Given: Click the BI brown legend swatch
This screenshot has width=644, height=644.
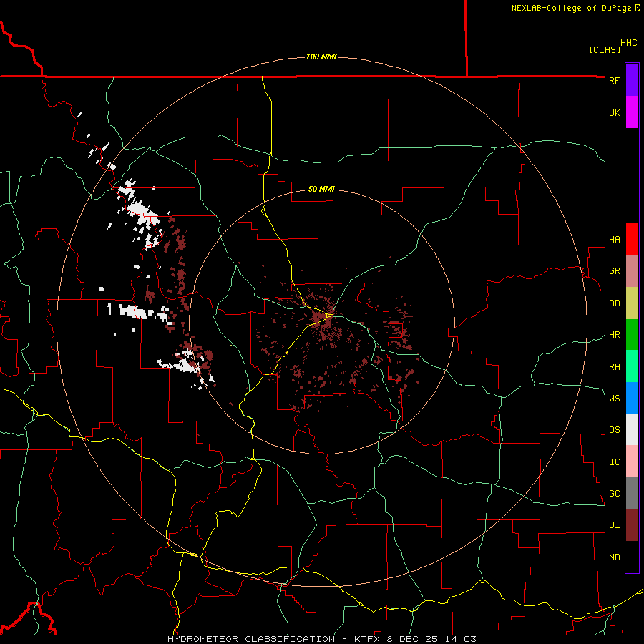Looking at the screenshot, I should click(x=632, y=525).
